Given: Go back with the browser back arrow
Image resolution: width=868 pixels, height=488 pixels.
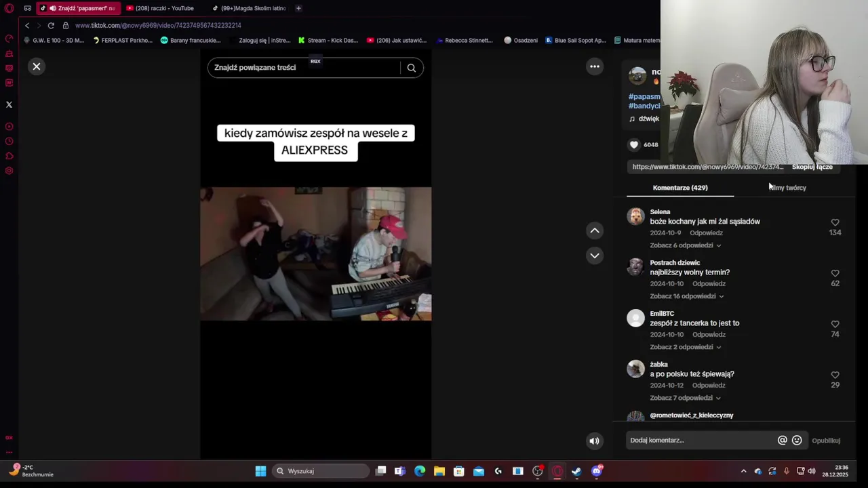Looking at the screenshot, I should point(27,25).
